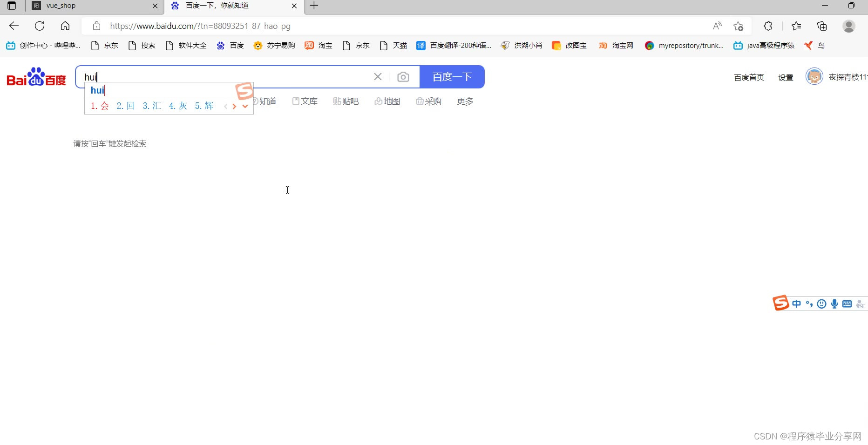Screen dimensions: 868x445
Task: Open a new browser tab
Action: (x=314, y=6)
